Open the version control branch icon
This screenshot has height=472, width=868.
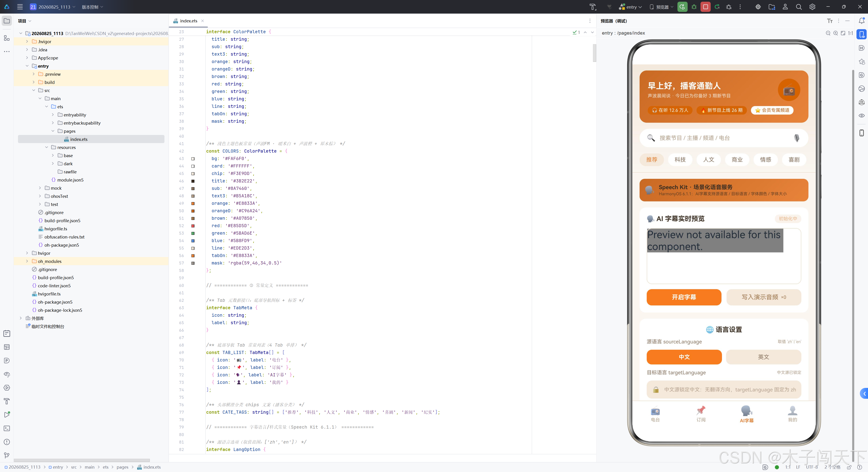[7, 455]
